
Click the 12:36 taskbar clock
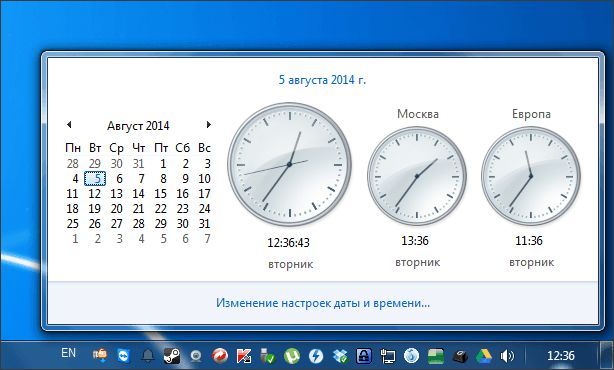[x=561, y=356]
